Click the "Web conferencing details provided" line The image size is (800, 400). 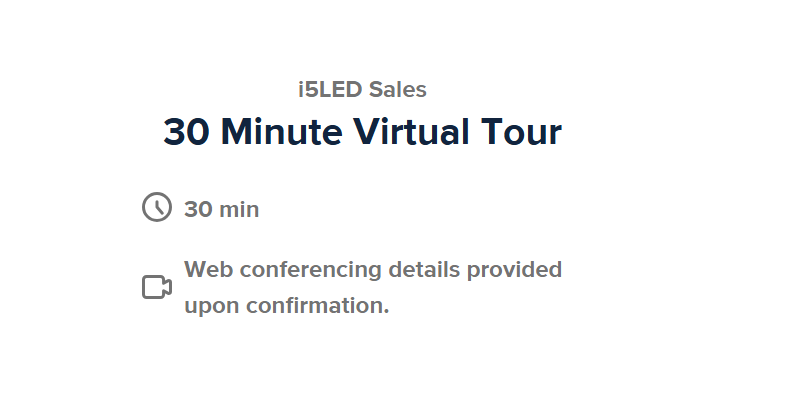[373, 270]
